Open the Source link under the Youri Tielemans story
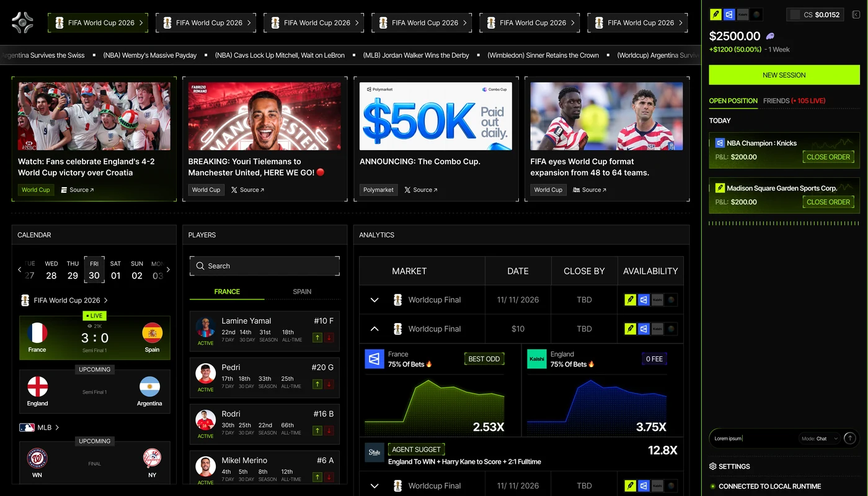This screenshot has width=868, height=496. (247, 190)
